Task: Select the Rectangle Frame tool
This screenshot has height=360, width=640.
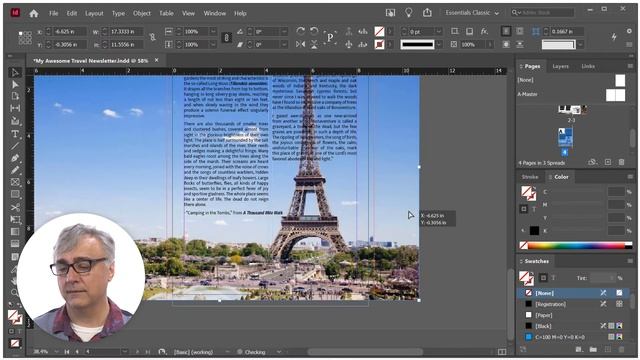Action: 15,182
